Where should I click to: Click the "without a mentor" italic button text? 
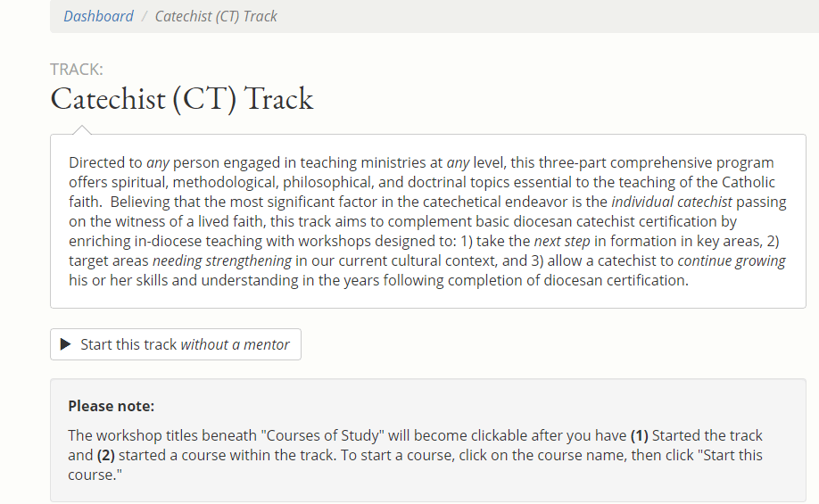(x=235, y=344)
